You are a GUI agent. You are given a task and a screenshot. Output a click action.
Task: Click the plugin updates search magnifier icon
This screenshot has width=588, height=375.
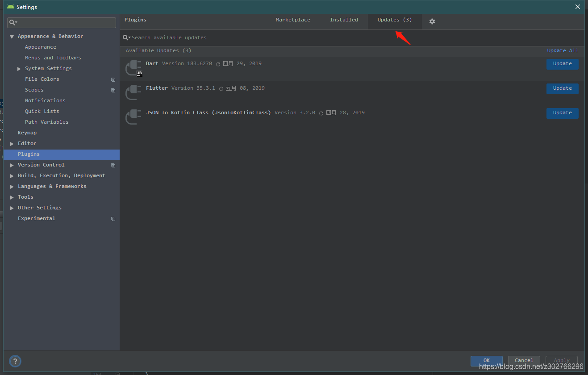[127, 38]
